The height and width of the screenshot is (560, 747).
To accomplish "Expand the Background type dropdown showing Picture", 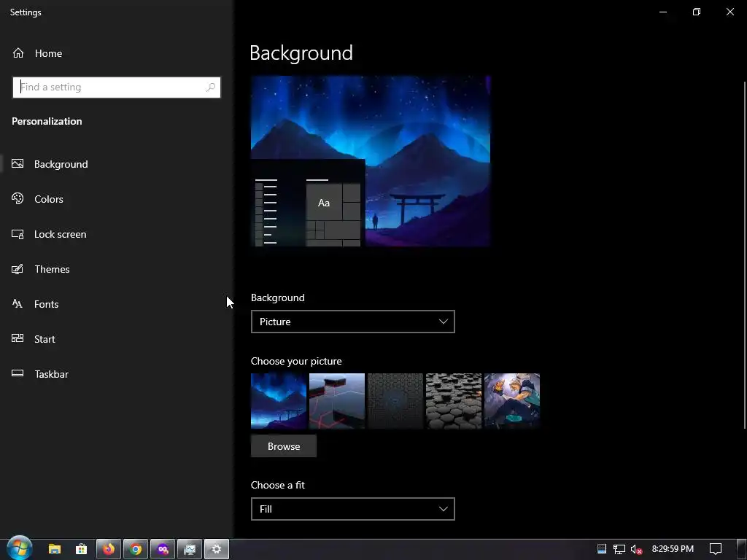I will [x=352, y=322].
